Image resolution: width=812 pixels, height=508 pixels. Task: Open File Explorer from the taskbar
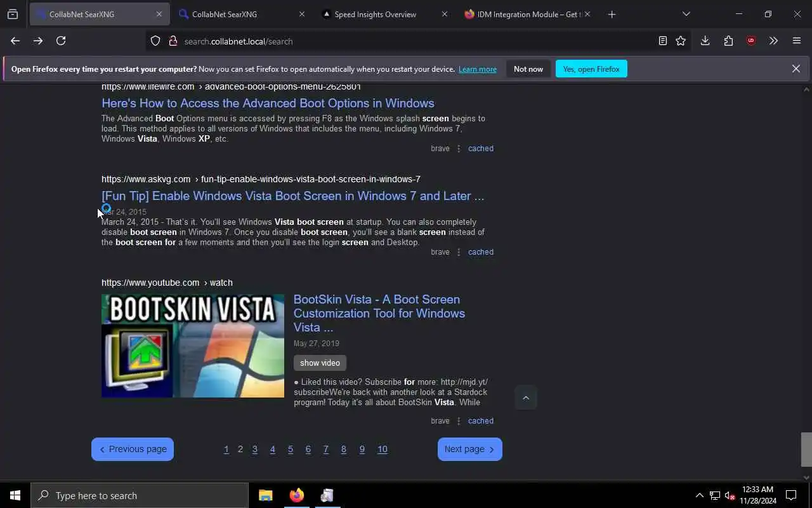[266, 495]
